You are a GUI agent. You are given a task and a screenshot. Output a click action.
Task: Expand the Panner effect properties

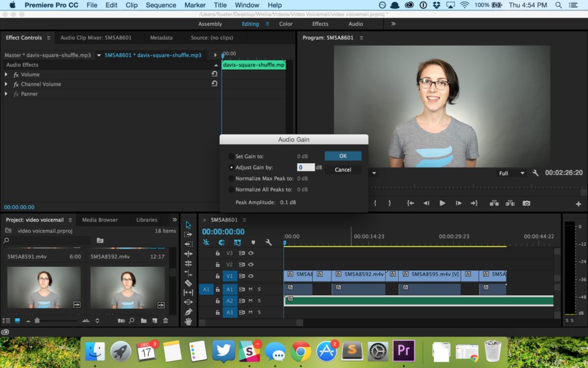pos(7,94)
